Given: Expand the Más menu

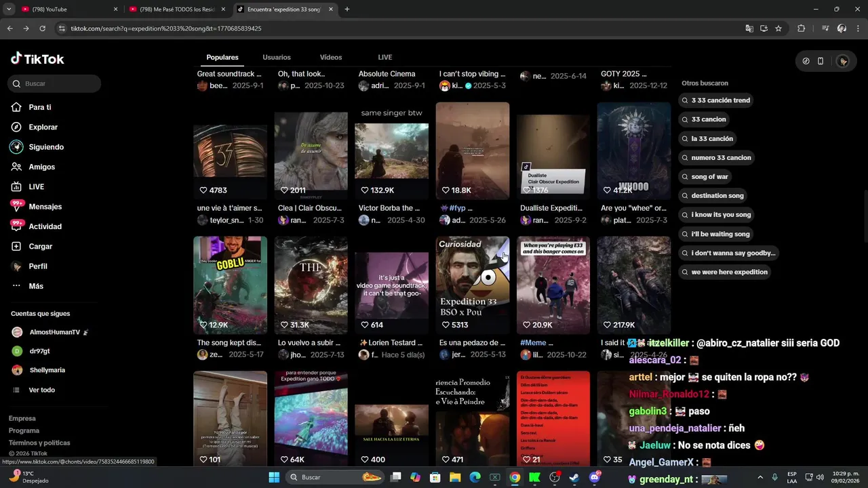Looking at the screenshot, I should coord(35,286).
